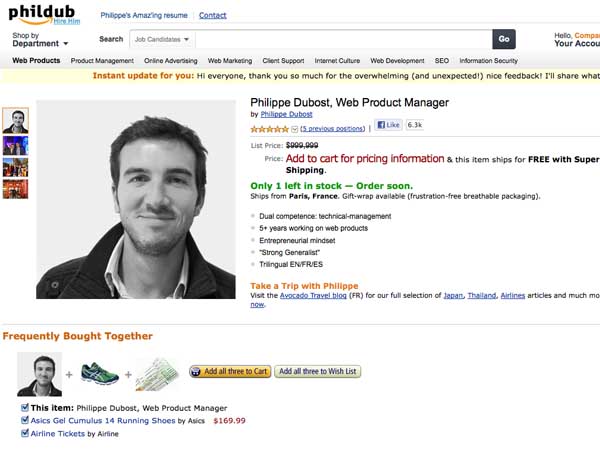Click Add all three to Cart
This screenshot has height=450, width=600.
pyautogui.click(x=231, y=372)
